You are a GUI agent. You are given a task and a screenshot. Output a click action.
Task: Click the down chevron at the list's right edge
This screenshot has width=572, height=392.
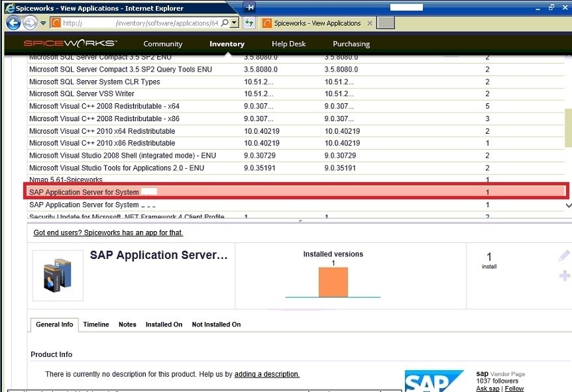[568, 205]
